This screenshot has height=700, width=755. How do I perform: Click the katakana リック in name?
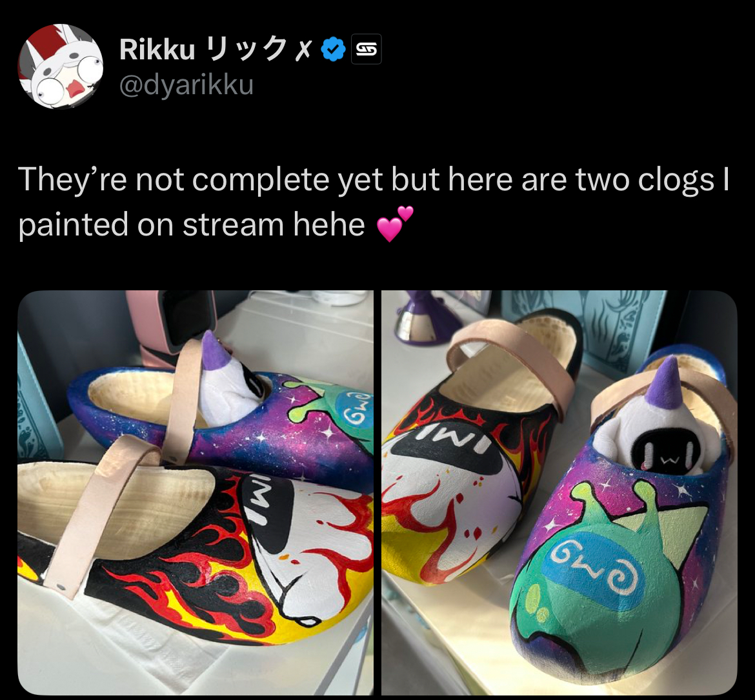tap(246, 49)
